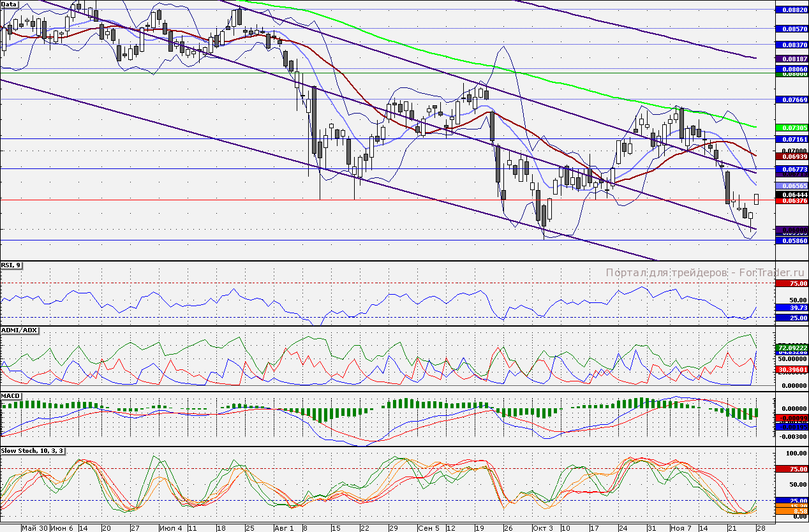Click the black 0.06444 current price tag

[x=791, y=194]
